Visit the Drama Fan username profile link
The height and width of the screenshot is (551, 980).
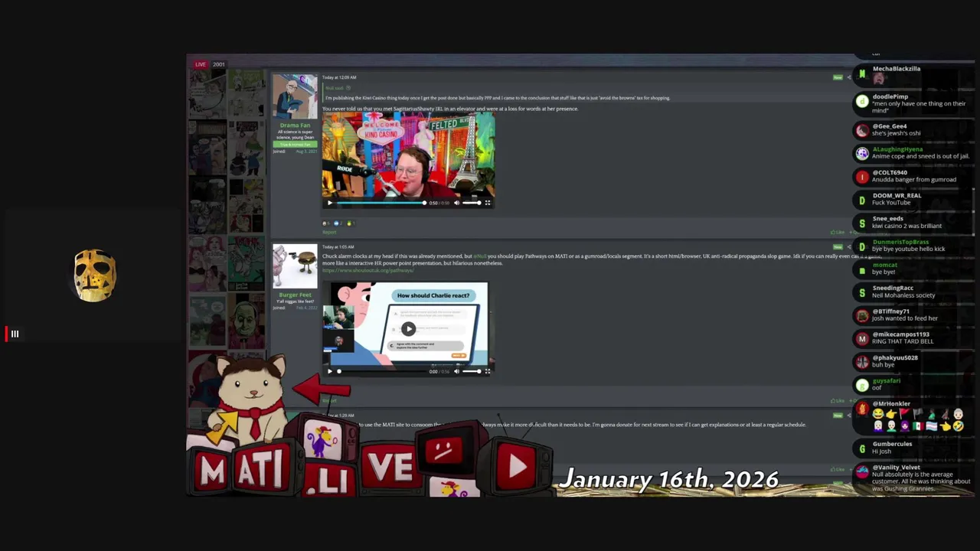point(295,126)
